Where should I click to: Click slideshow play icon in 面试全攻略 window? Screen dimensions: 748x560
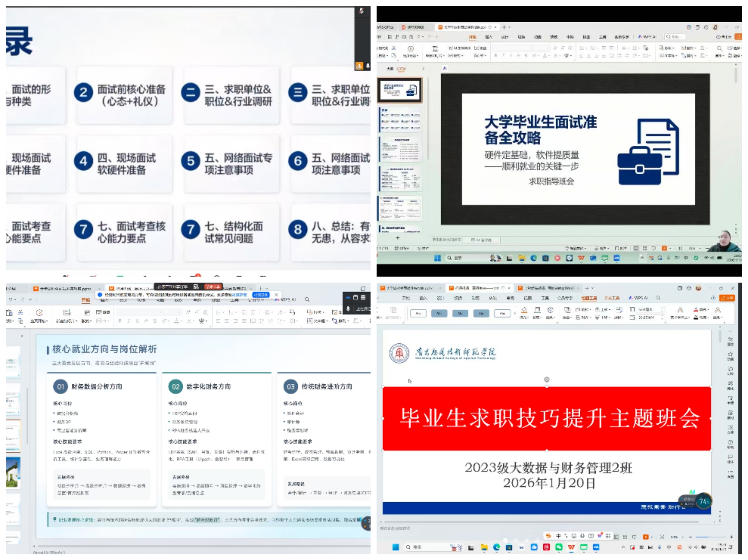point(410,49)
